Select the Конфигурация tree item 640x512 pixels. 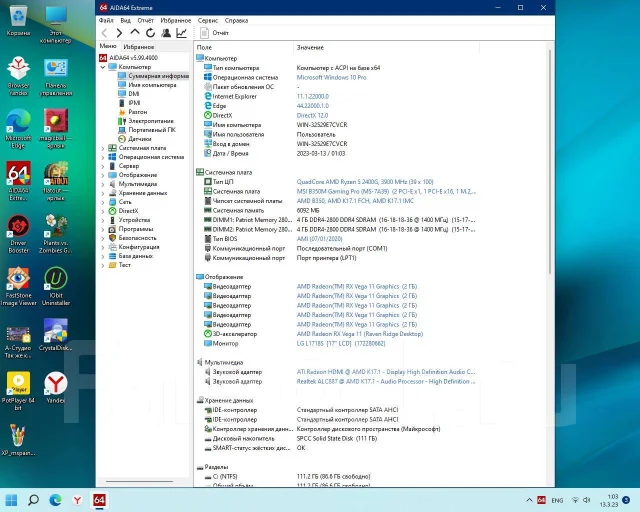(134, 247)
